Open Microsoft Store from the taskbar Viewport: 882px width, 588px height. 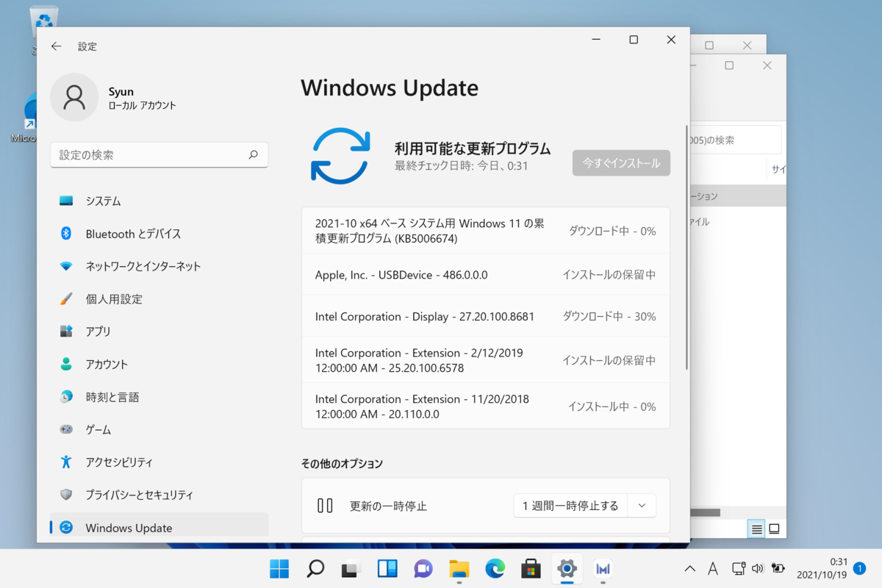[531, 568]
